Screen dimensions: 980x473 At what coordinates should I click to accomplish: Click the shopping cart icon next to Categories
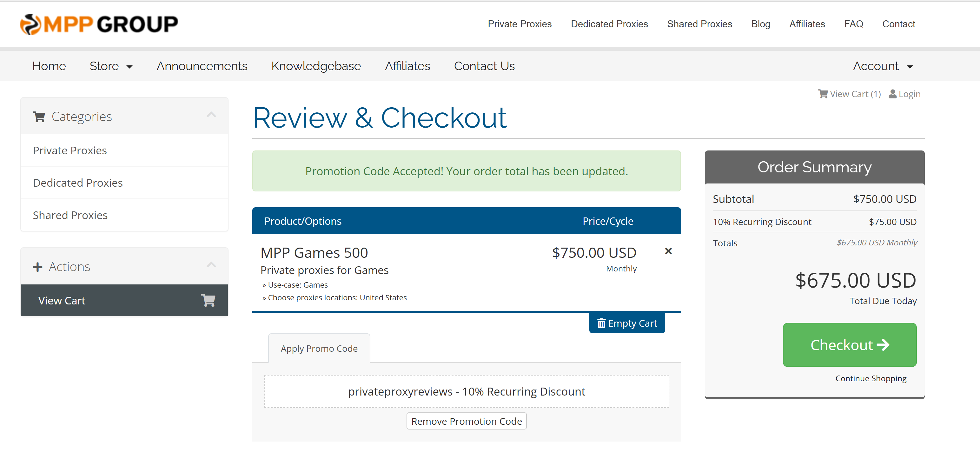[39, 117]
